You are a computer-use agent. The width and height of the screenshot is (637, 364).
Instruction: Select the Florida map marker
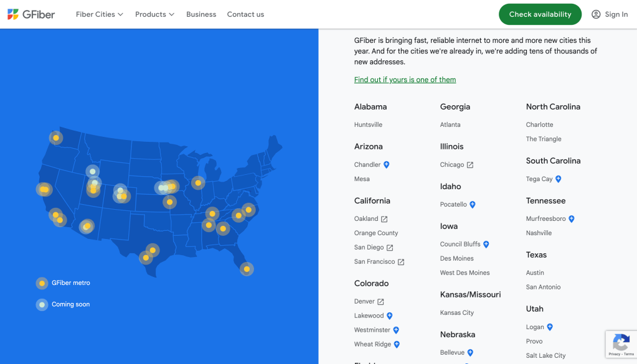(247, 269)
